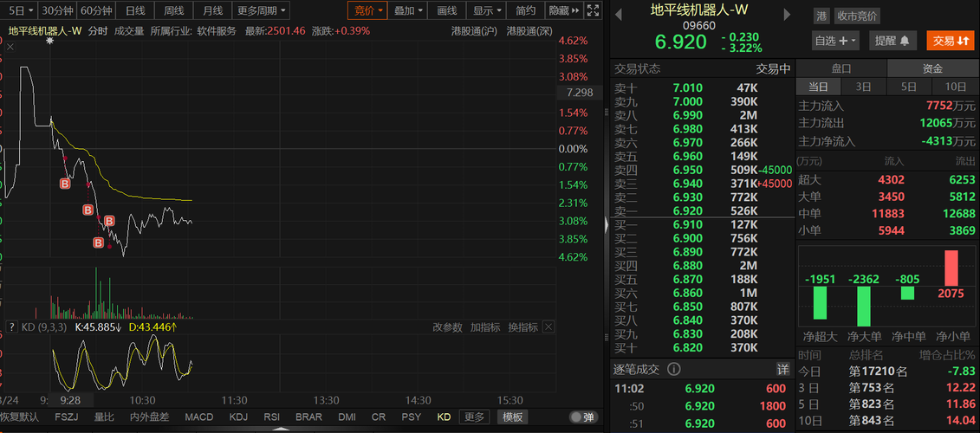The image size is (980, 433).
Task: Close the KD indicator panel
Action: pos(548,326)
